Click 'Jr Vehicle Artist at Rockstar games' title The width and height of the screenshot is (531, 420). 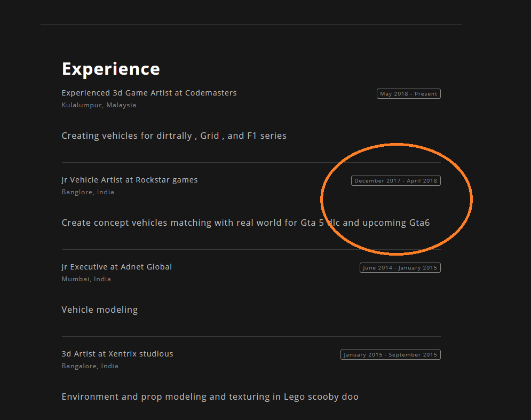[x=130, y=180]
